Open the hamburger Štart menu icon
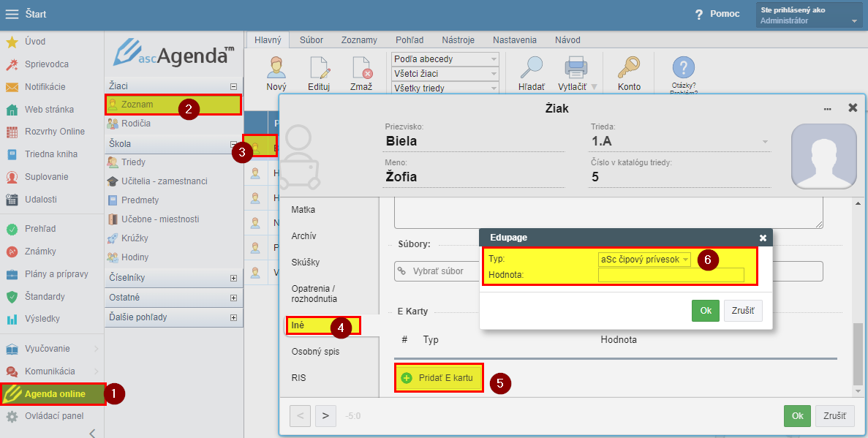 pos(12,15)
